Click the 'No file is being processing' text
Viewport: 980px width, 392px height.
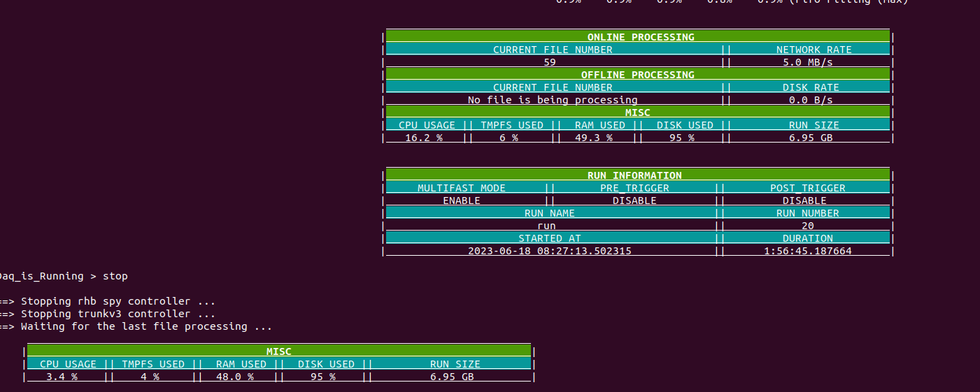[x=553, y=100]
